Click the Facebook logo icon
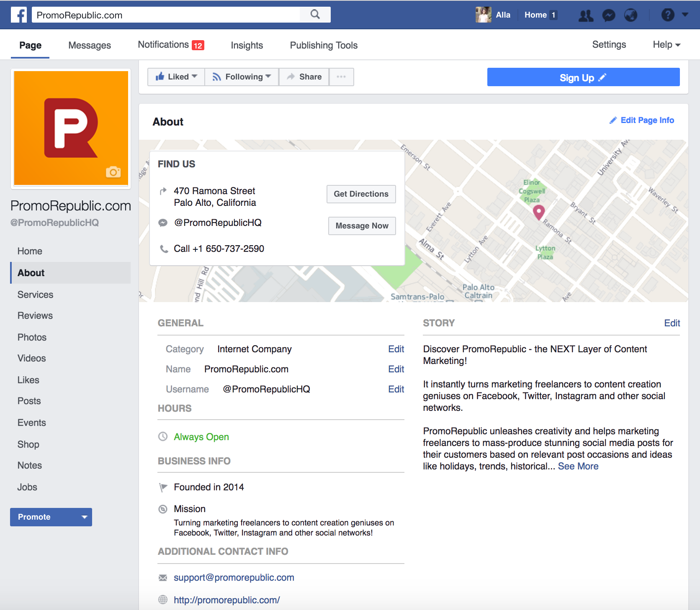Viewport: 700px width, 610px height. coord(19,15)
